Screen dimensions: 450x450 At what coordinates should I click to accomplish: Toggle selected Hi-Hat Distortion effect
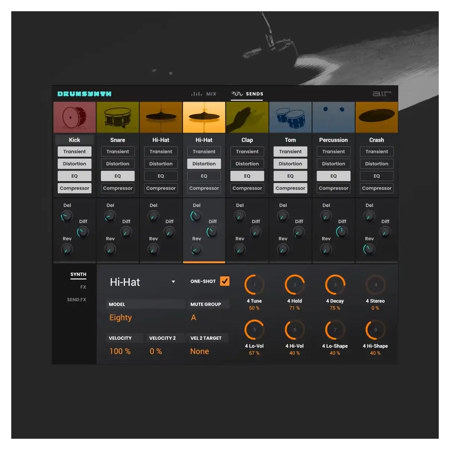pyautogui.click(x=204, y=164)
